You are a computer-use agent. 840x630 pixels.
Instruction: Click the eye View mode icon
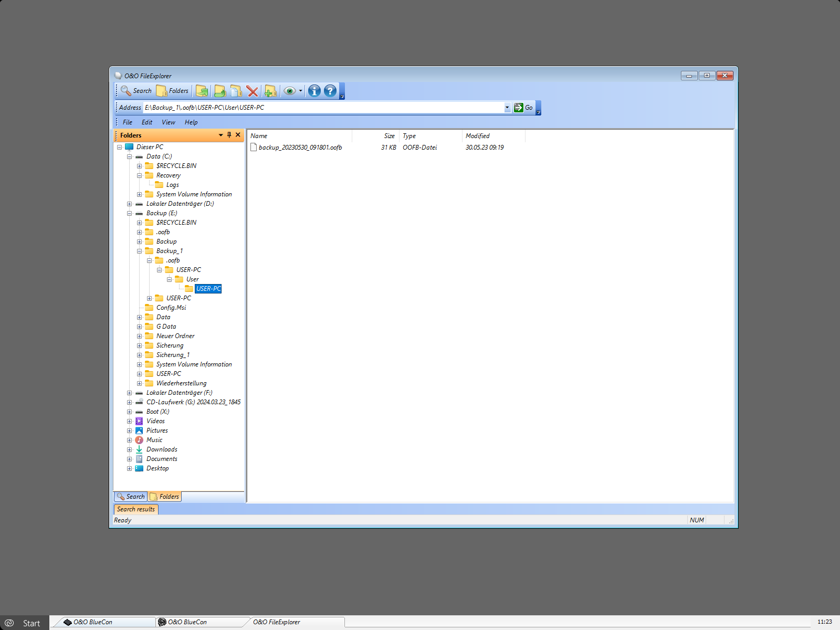[x=289, y=91]
